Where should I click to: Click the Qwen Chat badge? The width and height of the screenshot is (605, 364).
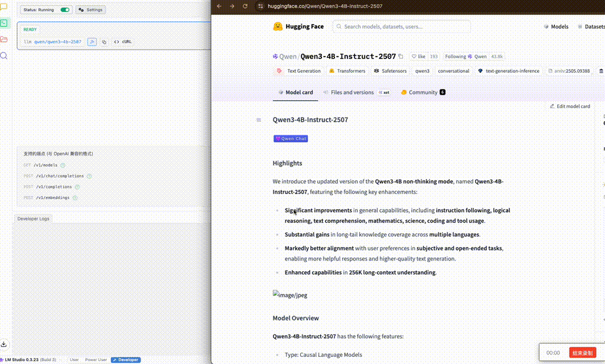(x=291, y=139)
